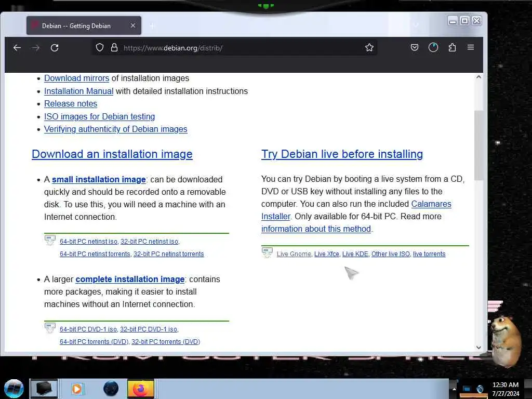Bookmark this page with the star

369,47
